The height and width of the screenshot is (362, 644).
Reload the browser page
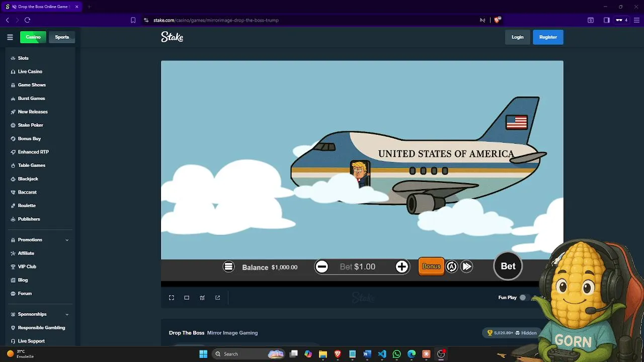27,20
